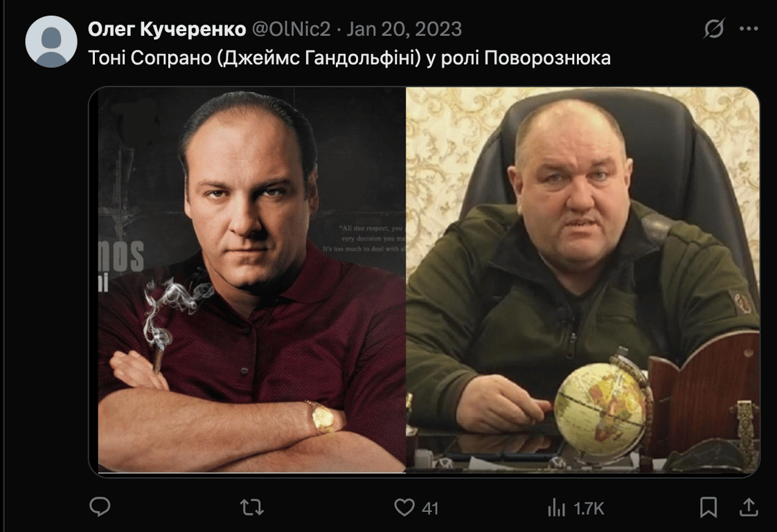The height and width of the screenshot is (532, 777).
Task: Click the 41 likes count
Action: (430, 508)
